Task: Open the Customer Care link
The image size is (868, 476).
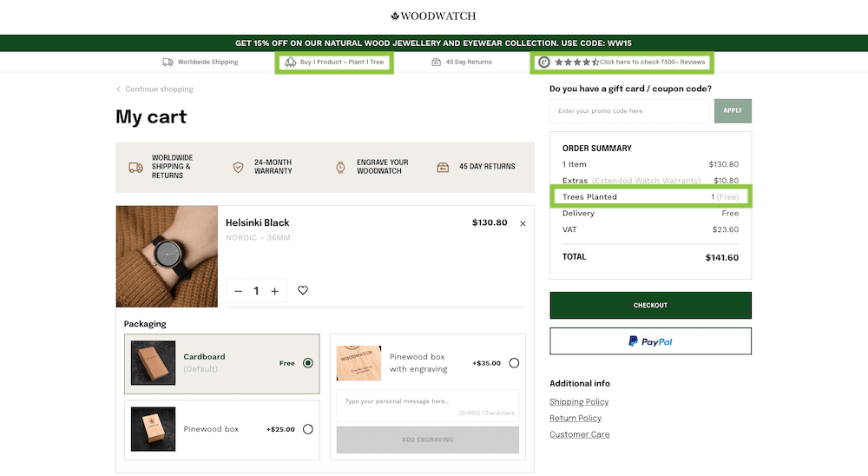Action: click(x=580, y=434)
